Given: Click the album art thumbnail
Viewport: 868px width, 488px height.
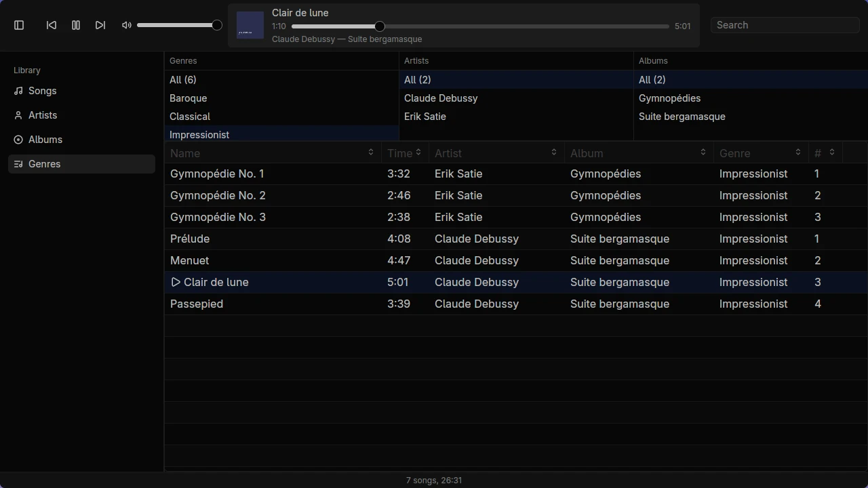Looking at the screenshot, I should point(250,25).
